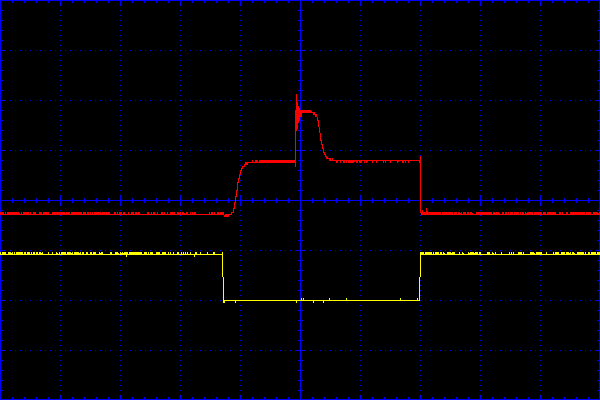600x400 pixels.
Task: Click the yellow trace's falling edge
Action: click(223, 277)
